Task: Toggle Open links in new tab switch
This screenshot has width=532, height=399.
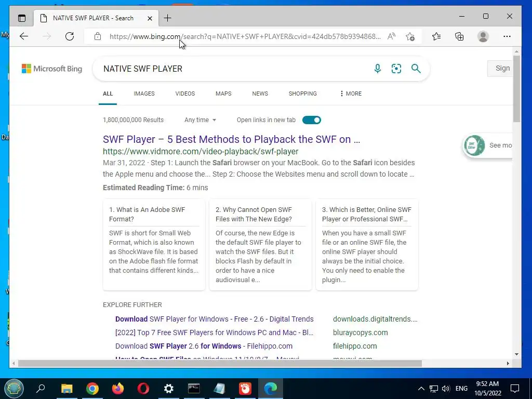Action: (x=312, y=120)
